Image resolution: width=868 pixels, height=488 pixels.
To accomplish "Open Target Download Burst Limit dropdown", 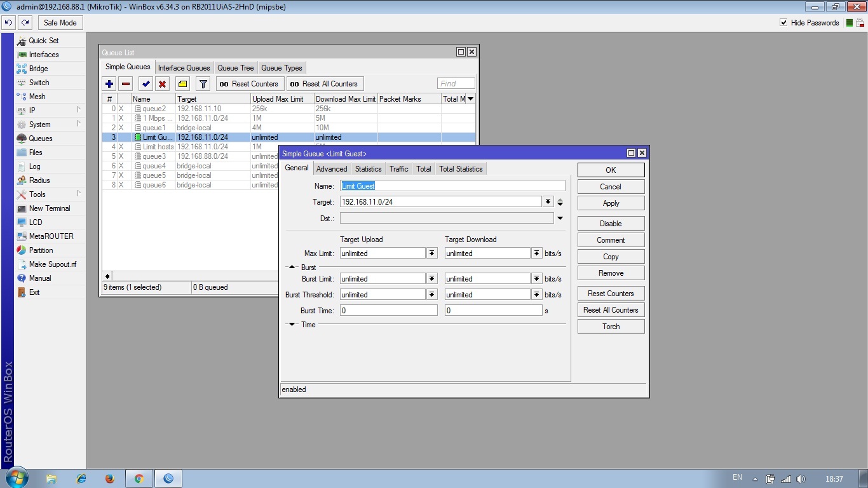I will 537,279.
